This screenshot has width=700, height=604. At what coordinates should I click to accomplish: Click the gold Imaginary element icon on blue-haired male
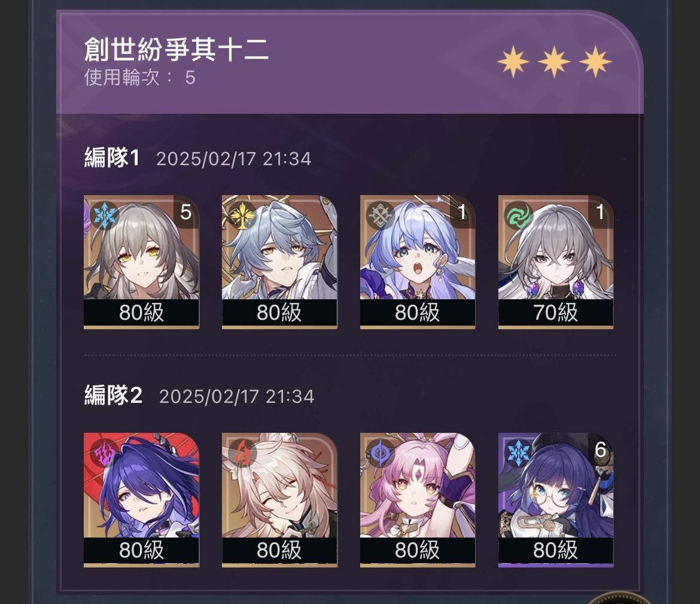pos(242,216)
